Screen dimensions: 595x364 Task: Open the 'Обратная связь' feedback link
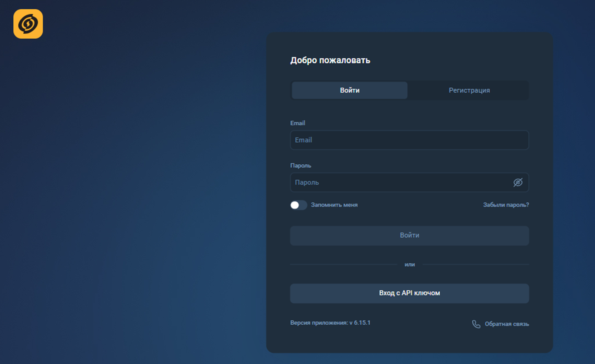506,324
